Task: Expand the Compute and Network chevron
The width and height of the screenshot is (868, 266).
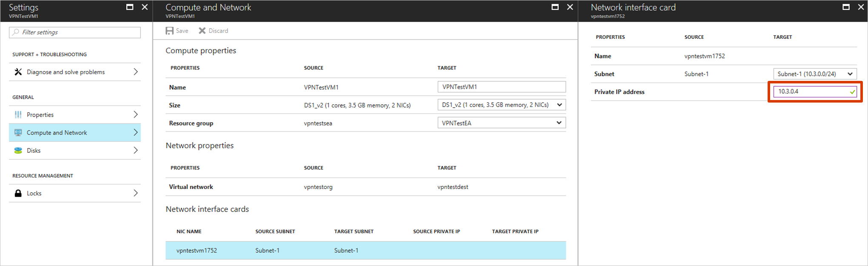Action: tap(135, 132)
